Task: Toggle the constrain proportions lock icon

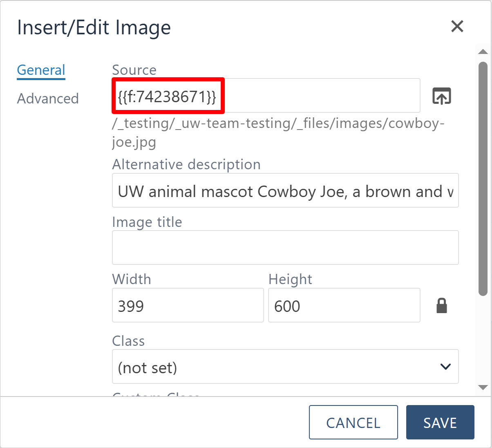Action: click(442, 305)
